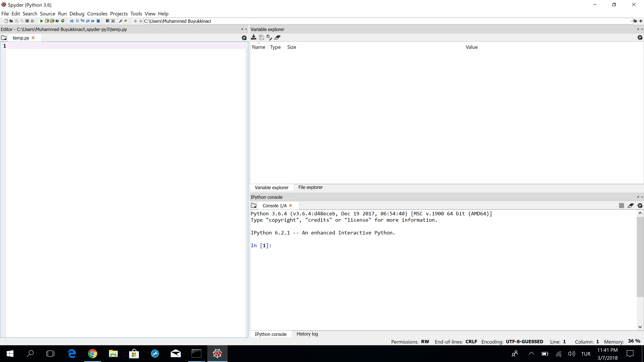The image size is (644, 362).
Task: Select the Variable explorer bottom tab
Action: (x=272, y=188)
